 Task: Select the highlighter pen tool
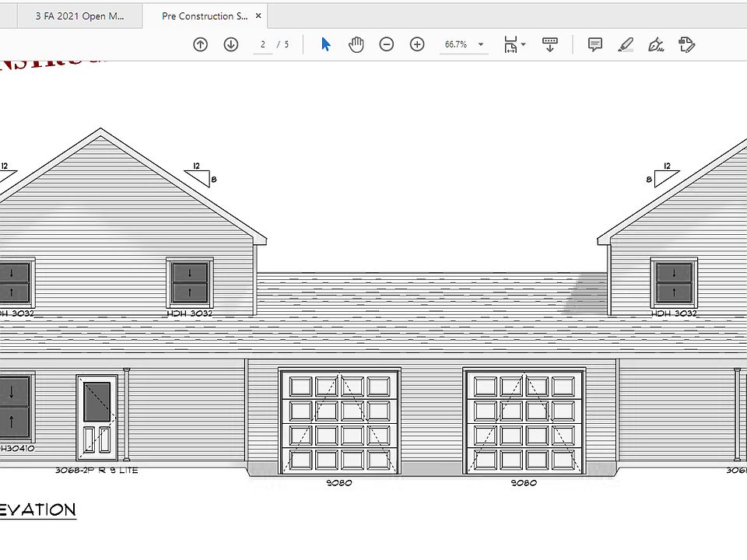coord(626,45)
